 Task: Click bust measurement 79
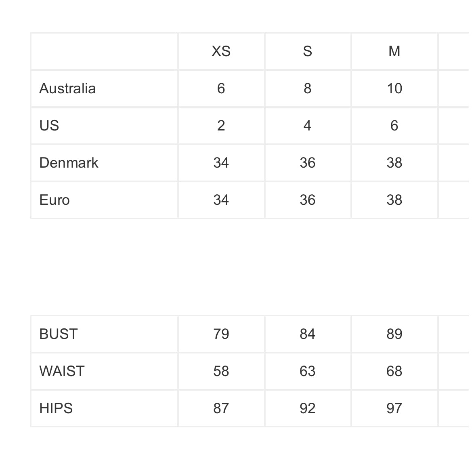click(221, 334)
